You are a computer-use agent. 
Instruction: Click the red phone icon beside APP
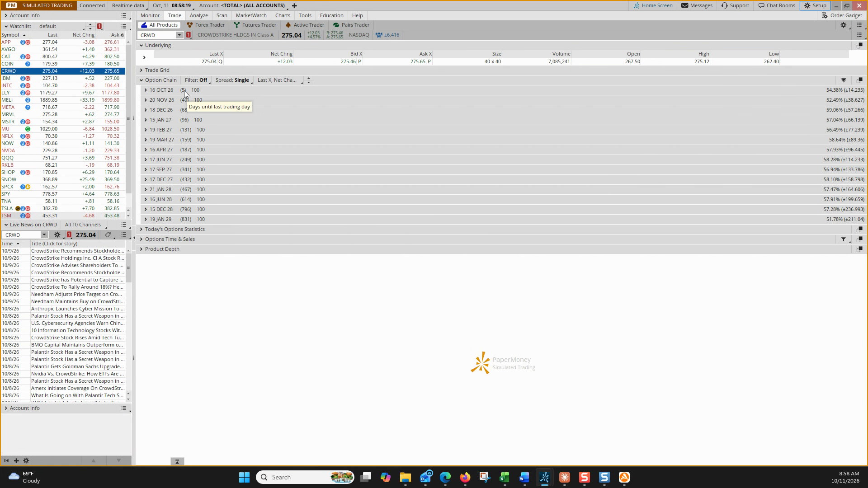pyautogui.click(x=28, y=42)
